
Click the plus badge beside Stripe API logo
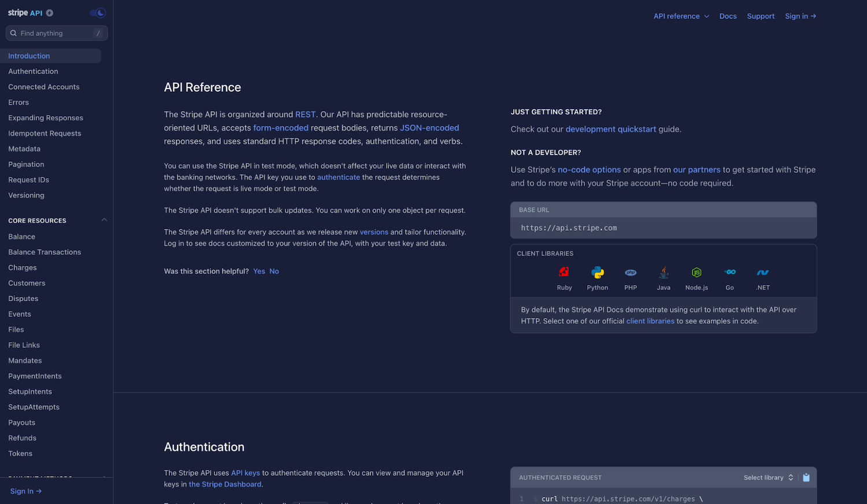[50, 13]
